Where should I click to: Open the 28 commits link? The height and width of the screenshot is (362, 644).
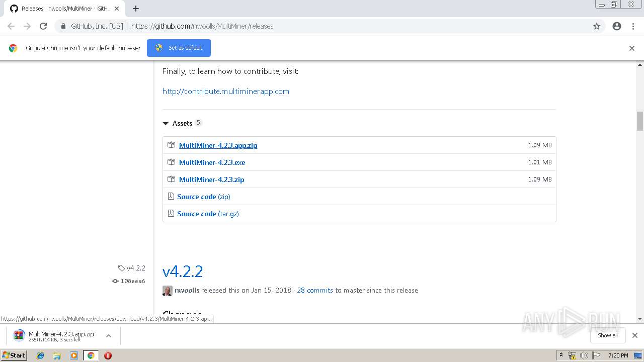pos(315,290)
